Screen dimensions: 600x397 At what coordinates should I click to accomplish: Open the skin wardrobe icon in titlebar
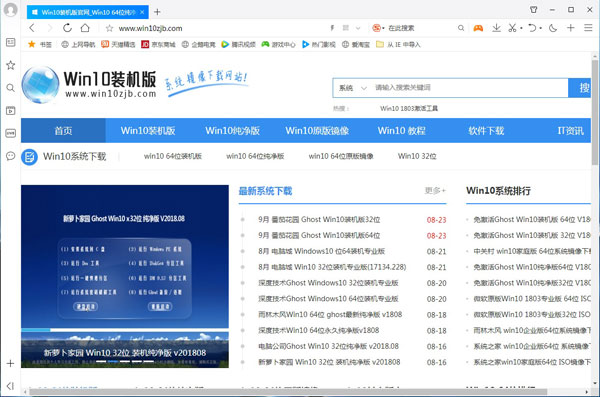click(x=534, y=10)
